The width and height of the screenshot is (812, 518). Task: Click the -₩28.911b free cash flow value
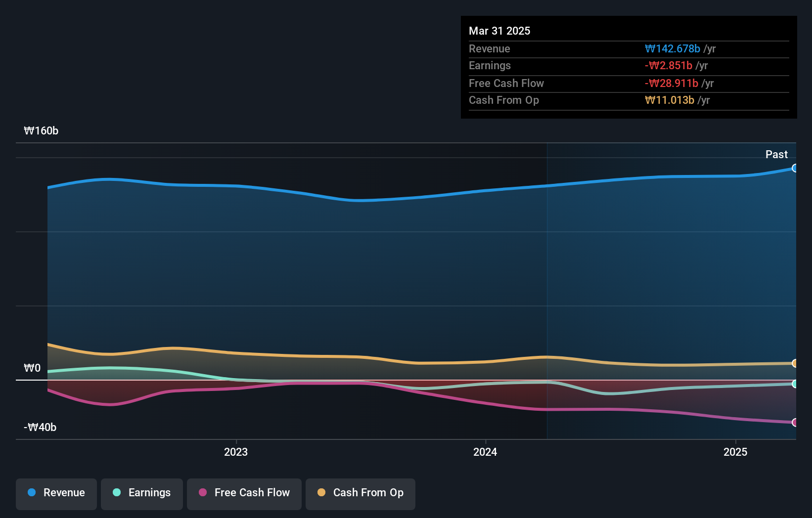672,83
